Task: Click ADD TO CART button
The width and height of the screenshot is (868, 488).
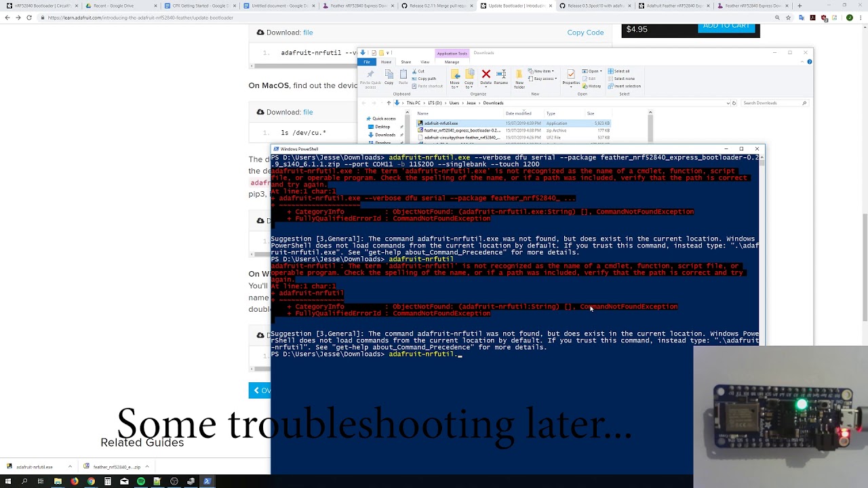Action: 726,26
